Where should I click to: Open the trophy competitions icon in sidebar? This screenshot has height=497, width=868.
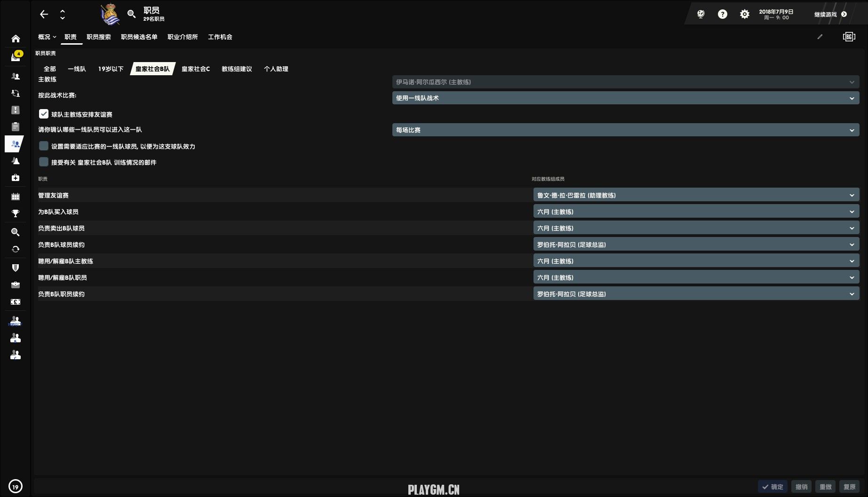[x=16, y=213]
